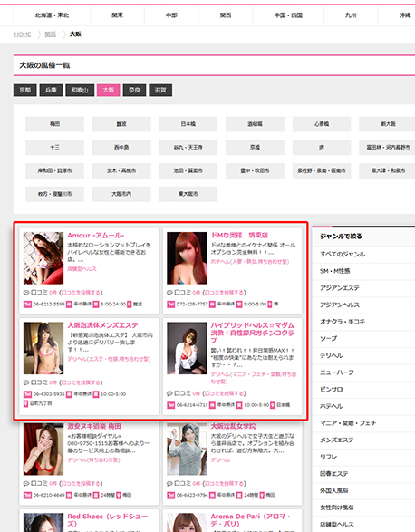Viewport: 415px width, 532px height.
Task: Post a review link in the Amour card
Action: (82, 293)
